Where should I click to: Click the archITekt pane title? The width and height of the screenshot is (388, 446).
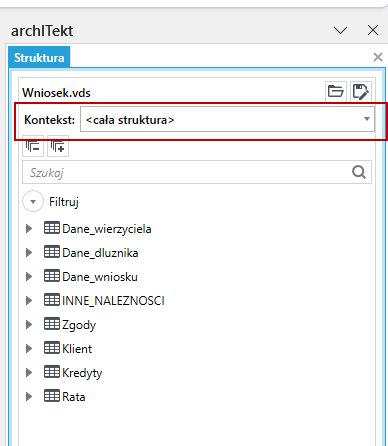tap(42, 31)
